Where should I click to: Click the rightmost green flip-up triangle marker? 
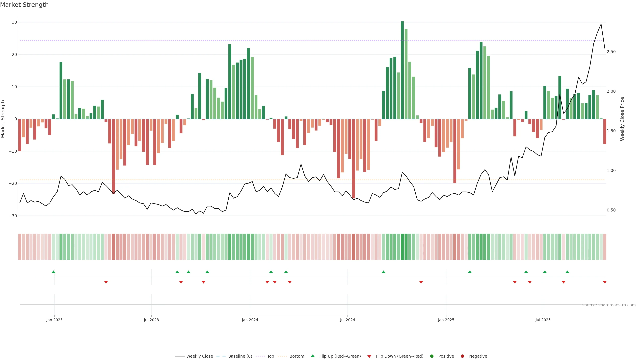[567, 272]
